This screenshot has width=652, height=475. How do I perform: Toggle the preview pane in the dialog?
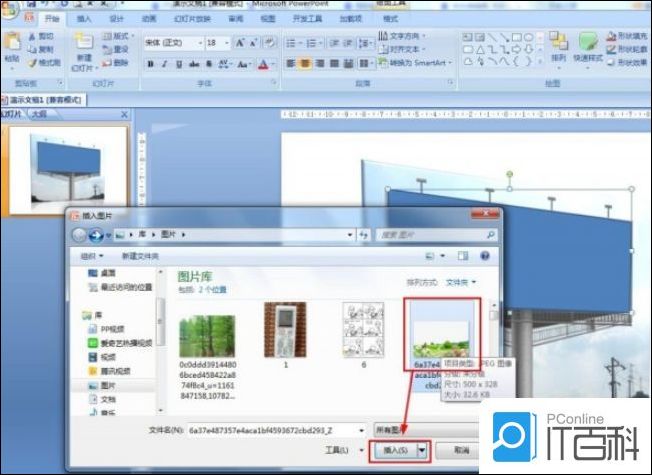click(x=463, y=256)
